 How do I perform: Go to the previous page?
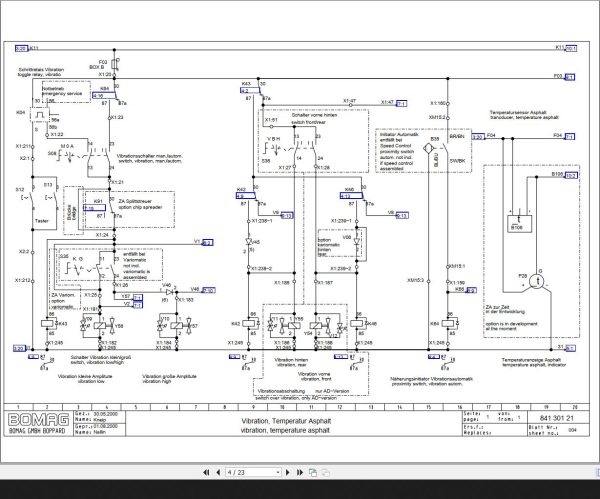[x=218, y=472]
